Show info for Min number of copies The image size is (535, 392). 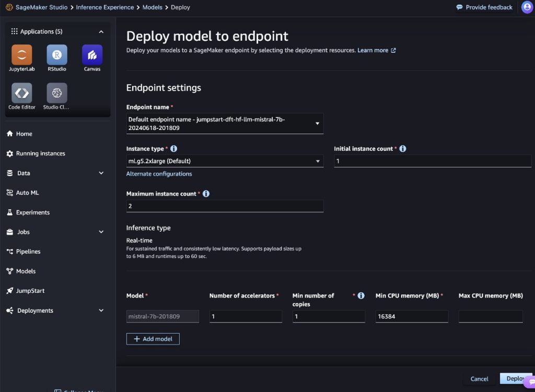360,295
